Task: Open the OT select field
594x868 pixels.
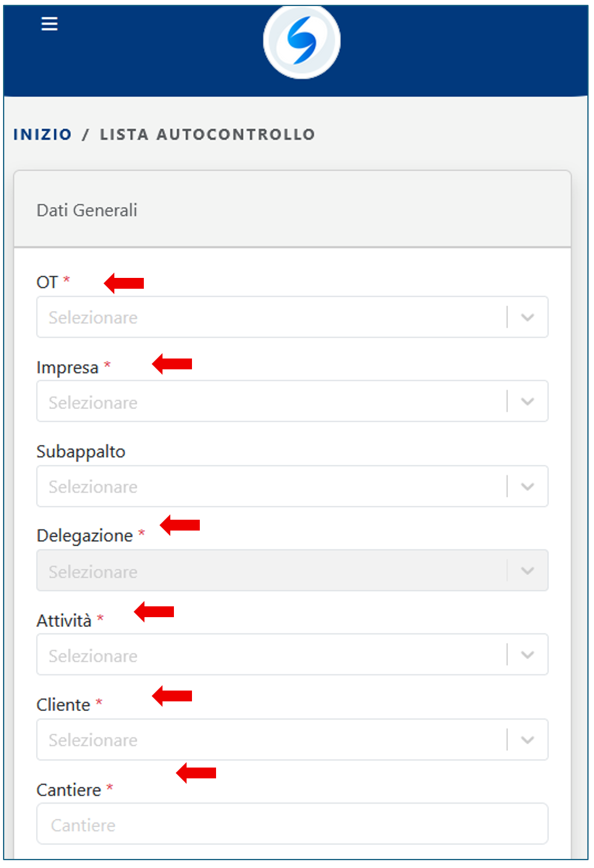Action: [x=271, y=317]
